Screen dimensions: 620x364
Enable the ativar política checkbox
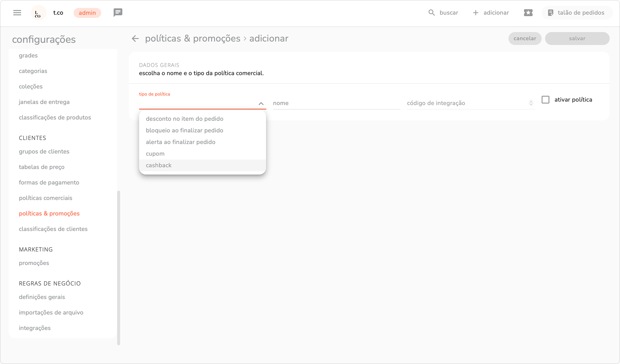coord(545,100)
